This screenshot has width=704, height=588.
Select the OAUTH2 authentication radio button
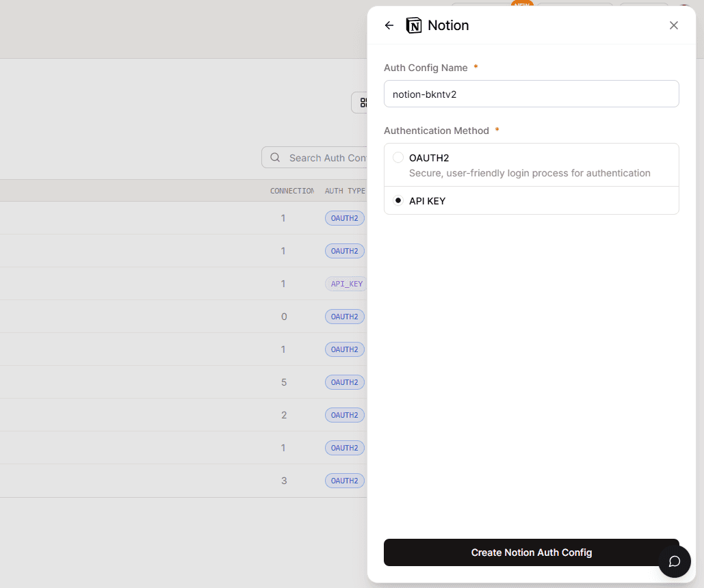(397, 157)
